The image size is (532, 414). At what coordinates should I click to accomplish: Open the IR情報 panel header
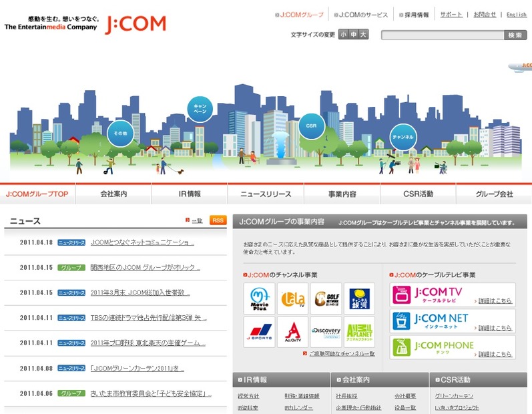click(281, 380)
